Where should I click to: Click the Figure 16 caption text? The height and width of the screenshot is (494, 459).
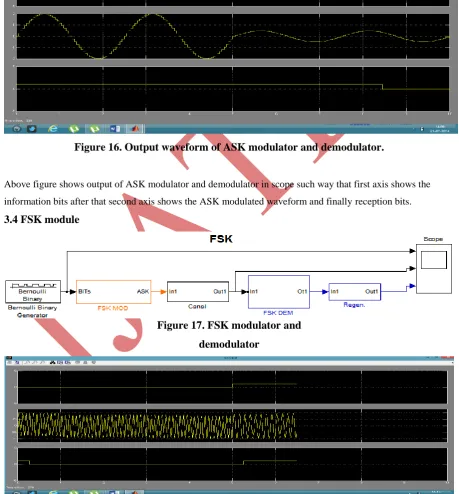[229, 147]
